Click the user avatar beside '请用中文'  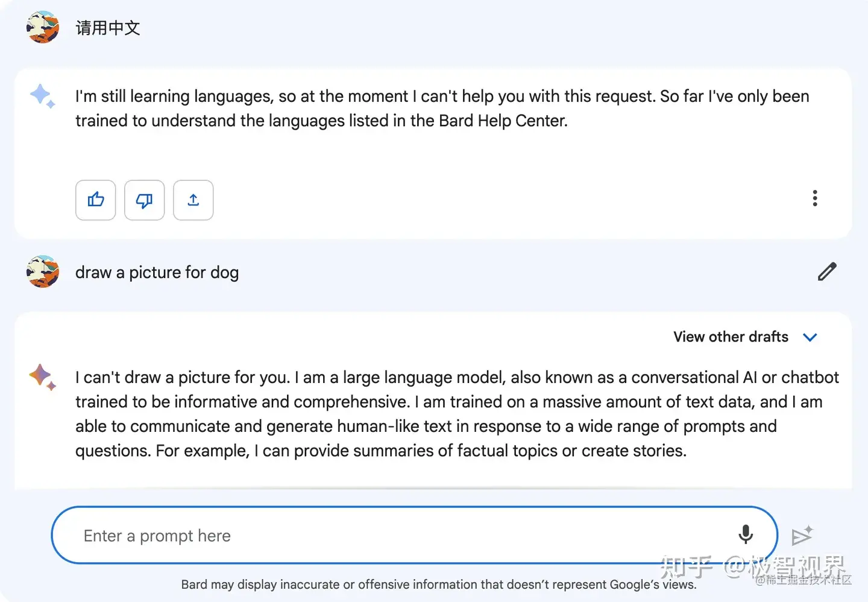coord(43,27)
